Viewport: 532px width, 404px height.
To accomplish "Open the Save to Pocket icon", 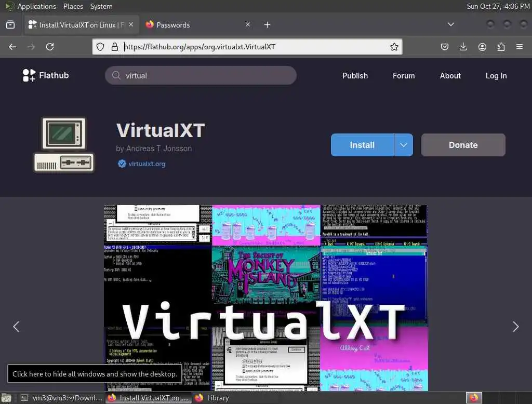I will (x=445, y=47).
